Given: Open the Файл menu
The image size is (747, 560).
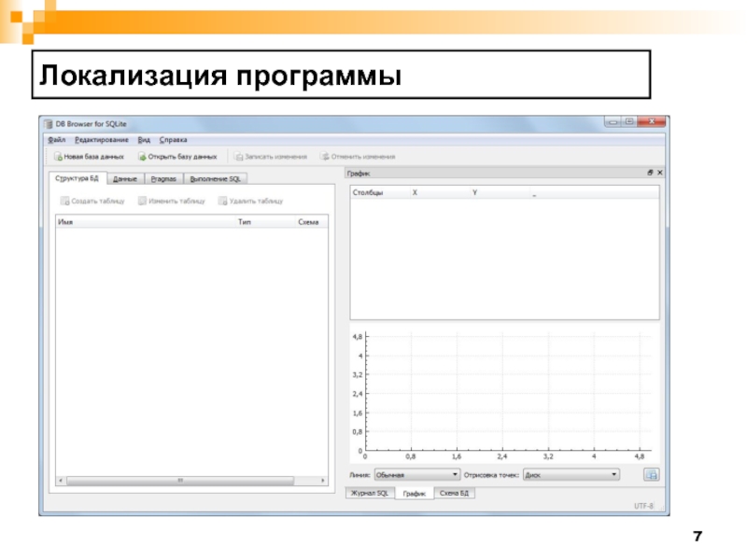Looking at the screenshot, I should pyautogui.click(x=56, y=139).
